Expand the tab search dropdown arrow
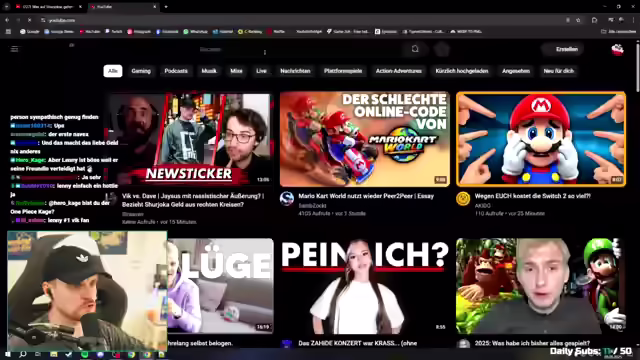 pos(7,7)
